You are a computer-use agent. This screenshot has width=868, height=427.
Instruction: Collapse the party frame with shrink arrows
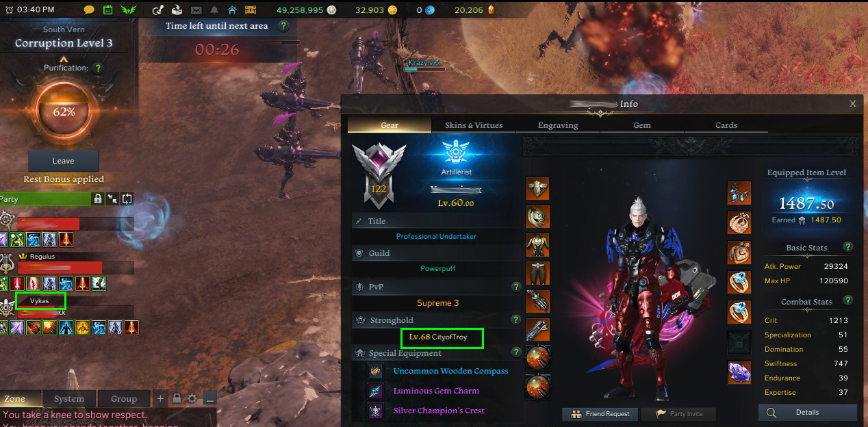coord(112,199)
